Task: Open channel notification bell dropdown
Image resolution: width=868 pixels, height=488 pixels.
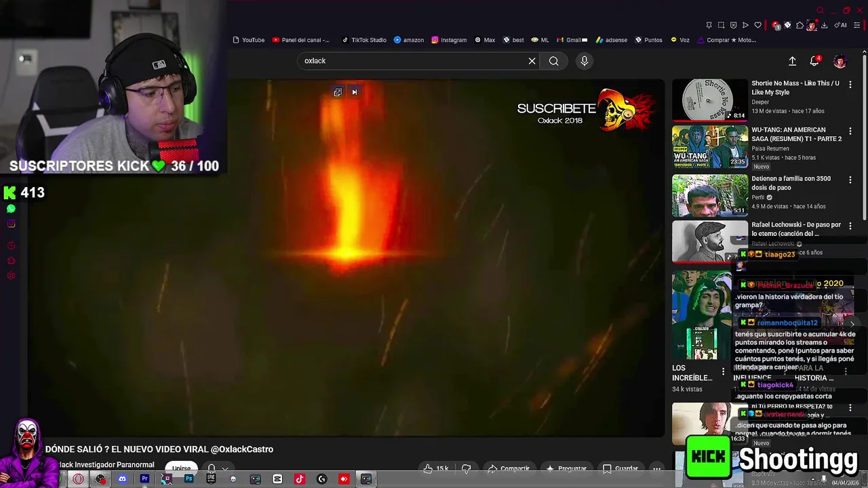Action: (217, 468)
